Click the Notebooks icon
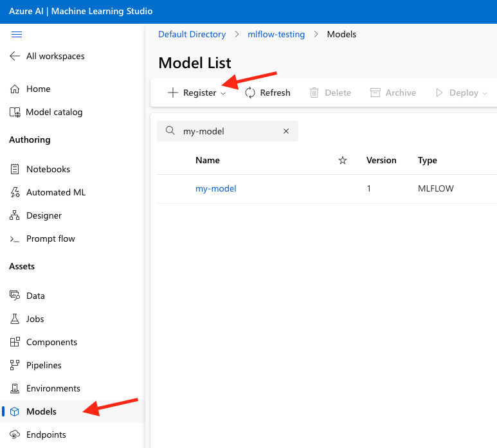497x448 pixels. pos(15,169)
